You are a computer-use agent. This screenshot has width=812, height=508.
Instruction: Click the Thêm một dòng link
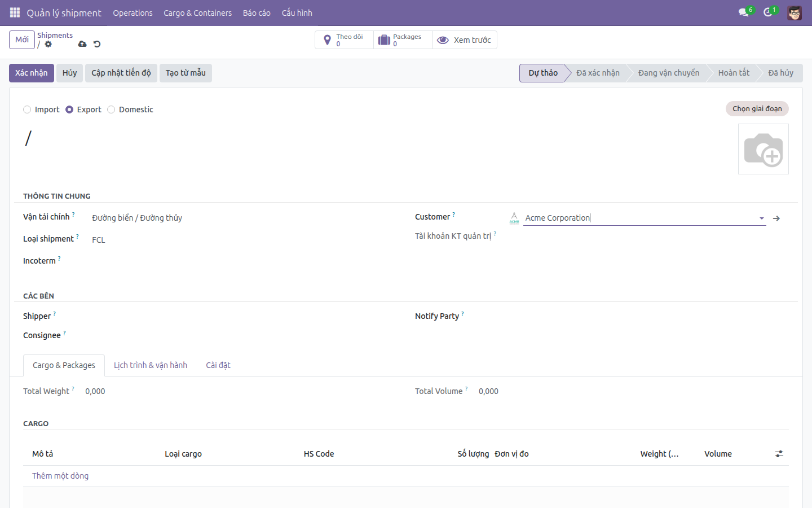coord(60,476)
